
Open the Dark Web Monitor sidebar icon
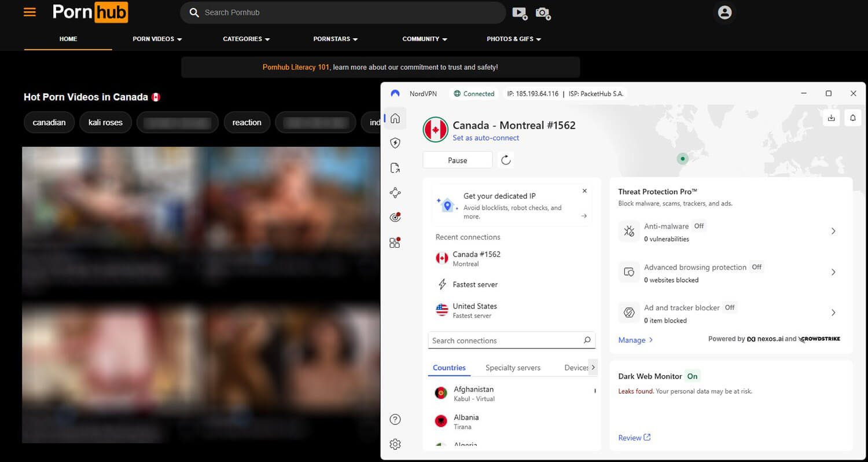[395, 217]
